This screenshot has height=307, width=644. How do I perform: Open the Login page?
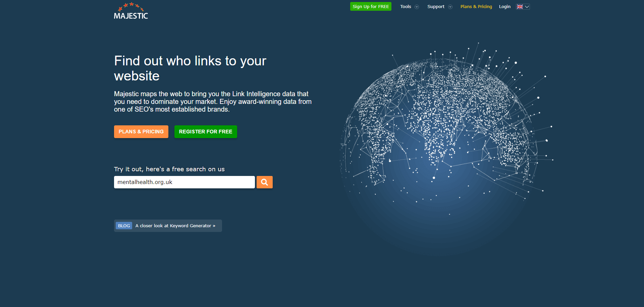pos(504,7)
